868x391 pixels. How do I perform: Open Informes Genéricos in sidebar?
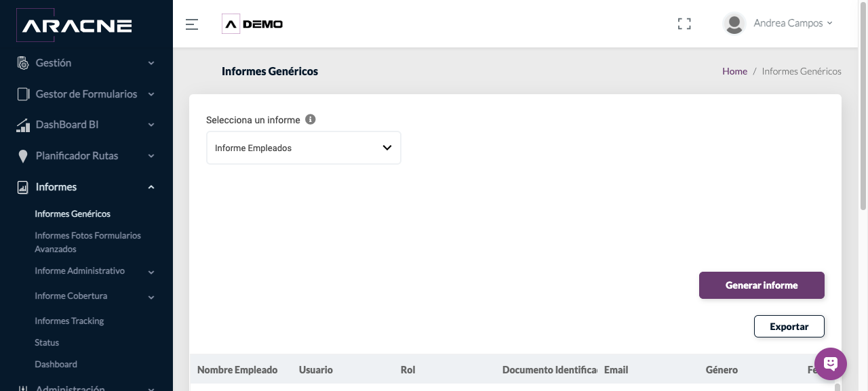(x=73, y=214)
